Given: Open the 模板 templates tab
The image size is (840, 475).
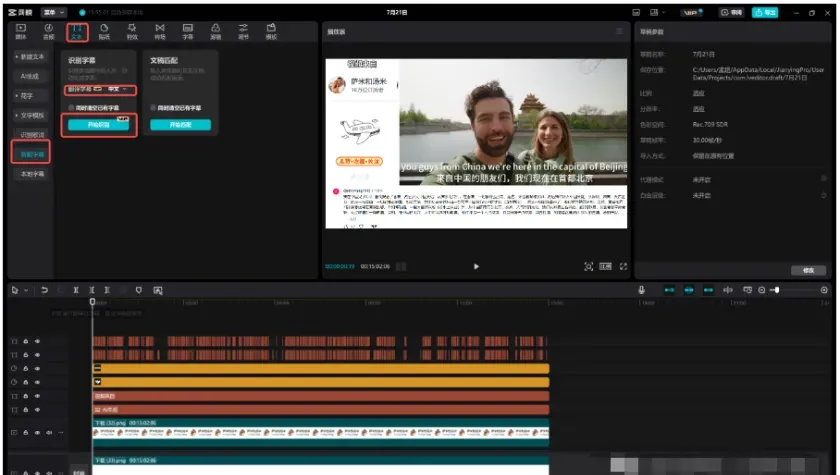Looking at the screenshot, I should (271, 32).
